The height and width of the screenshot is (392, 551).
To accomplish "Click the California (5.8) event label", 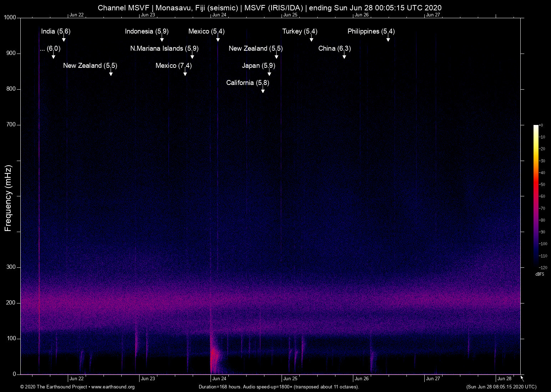I will (248, 83).
